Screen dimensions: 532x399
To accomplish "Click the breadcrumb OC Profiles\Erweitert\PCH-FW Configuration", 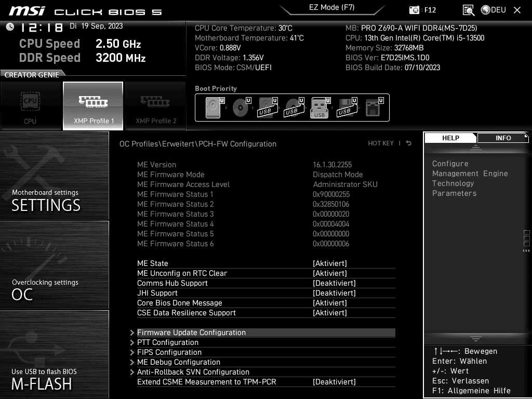I will click(x=198, y=144).
